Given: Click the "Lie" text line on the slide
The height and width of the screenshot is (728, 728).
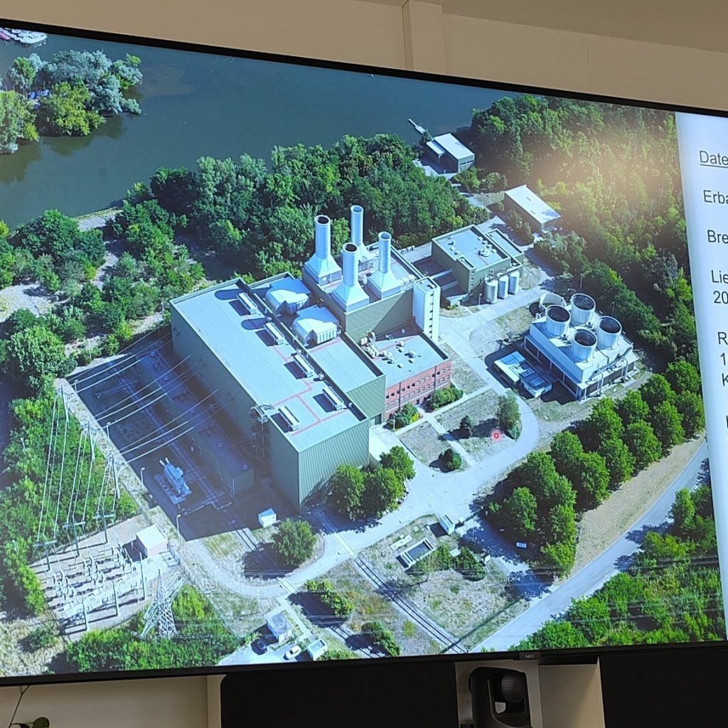Looking at the screenshot, I should (x=719, y=277).
